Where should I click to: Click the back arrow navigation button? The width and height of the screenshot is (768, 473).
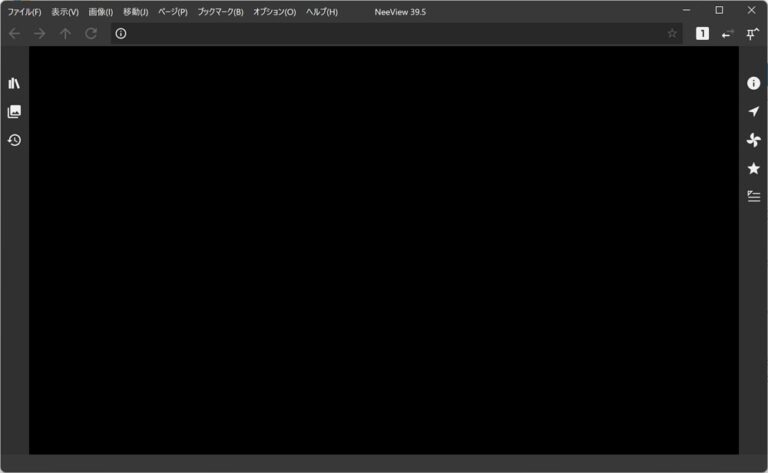pyautogui.click(x=14, y=34)
